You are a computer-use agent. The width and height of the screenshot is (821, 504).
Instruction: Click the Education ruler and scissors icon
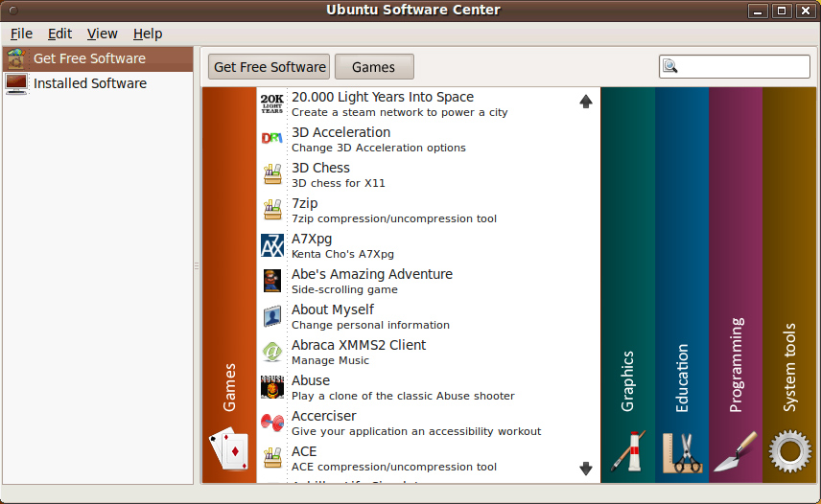(682, 453)
